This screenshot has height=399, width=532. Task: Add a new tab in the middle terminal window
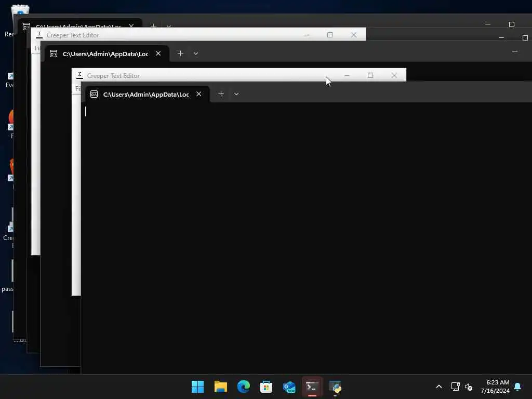180,54
